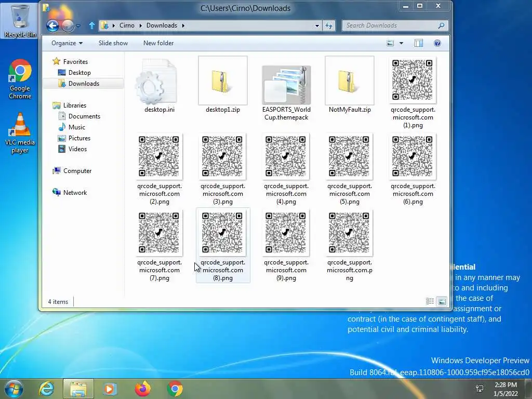Toggle the preview pane icon
532x399 pixels.
pos(419,43)
